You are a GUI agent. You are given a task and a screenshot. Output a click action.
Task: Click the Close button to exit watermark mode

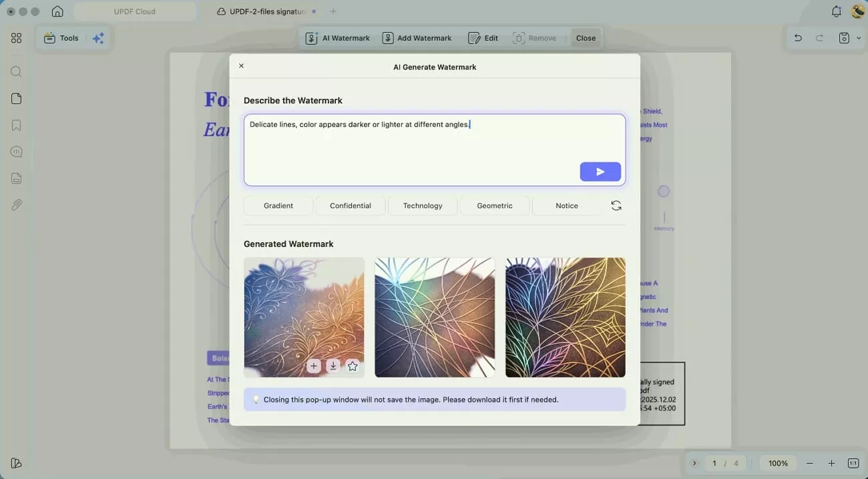[x=586, y=38]
